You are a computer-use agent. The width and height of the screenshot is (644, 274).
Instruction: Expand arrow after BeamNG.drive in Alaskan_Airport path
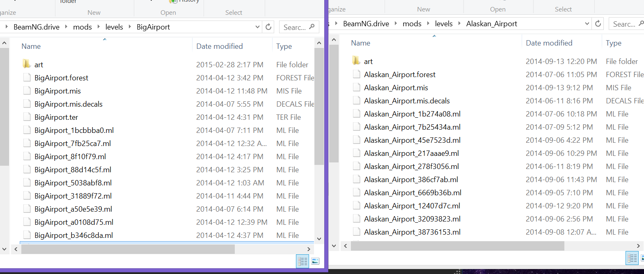point(396,23)
